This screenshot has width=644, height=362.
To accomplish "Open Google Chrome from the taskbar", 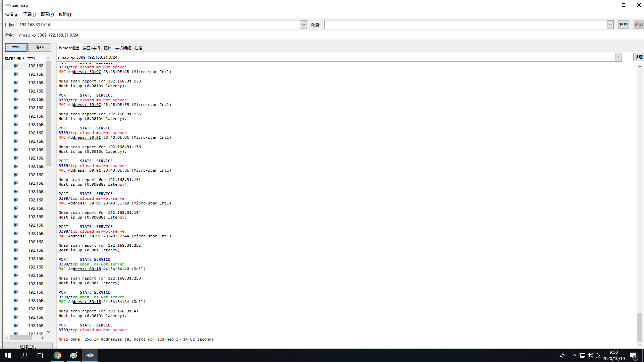I will tap(57, 355).
